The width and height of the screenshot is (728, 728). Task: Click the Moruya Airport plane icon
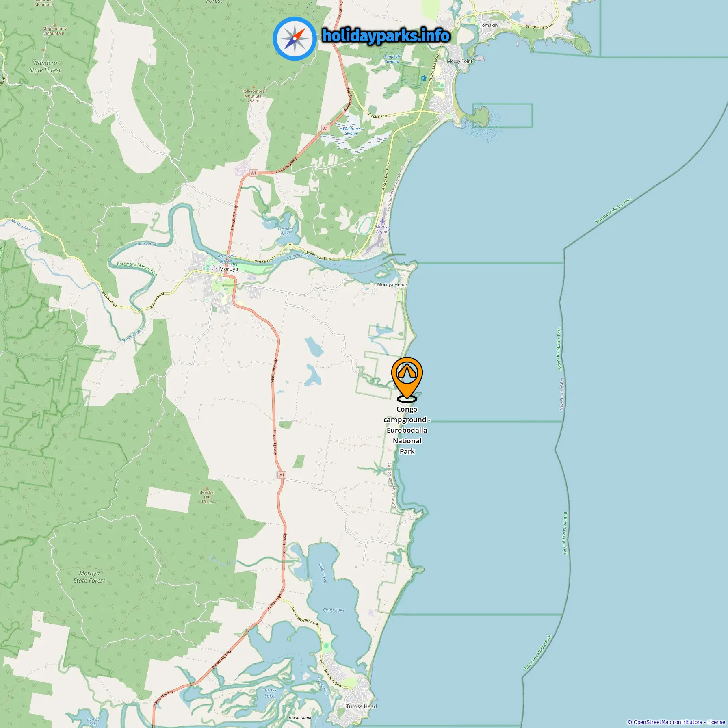point(382,221)
